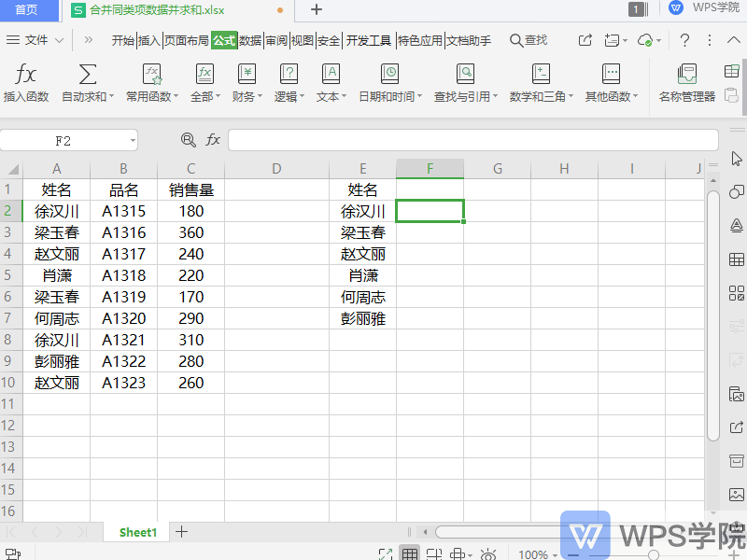Click the table grid icon in right sidebar
Screen dimensions: 747x560
click(737, 259)
